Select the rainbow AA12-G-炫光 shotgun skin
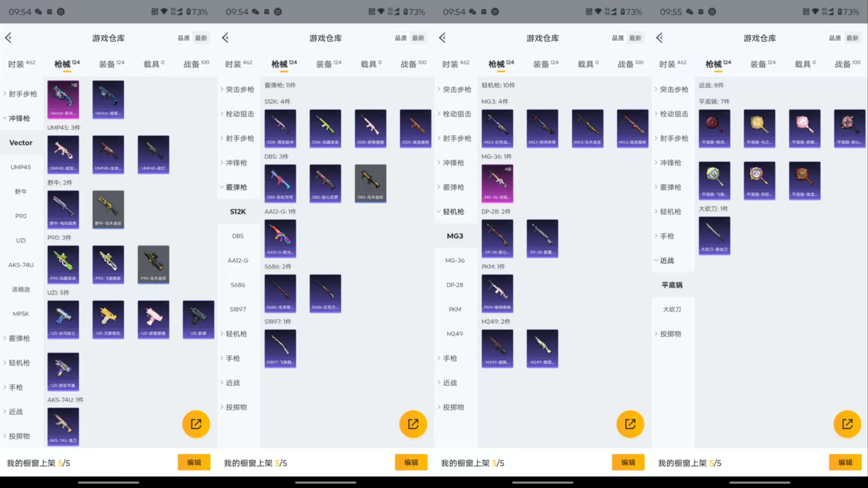Image resolution: width=868 pixels, height=488 pixels. pos(280,238)
